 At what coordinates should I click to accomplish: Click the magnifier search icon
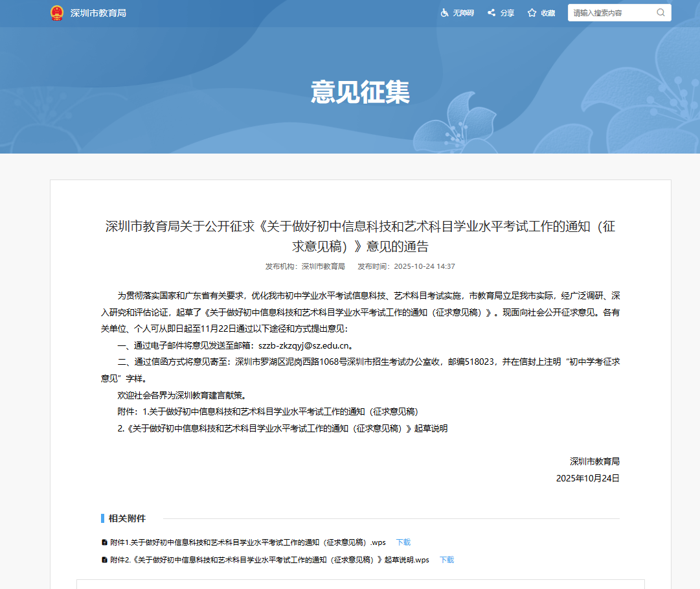[x=660, y=12]
